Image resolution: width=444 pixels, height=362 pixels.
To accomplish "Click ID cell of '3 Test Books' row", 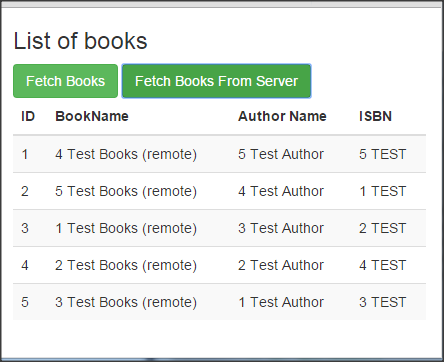I will coord(25,302).
